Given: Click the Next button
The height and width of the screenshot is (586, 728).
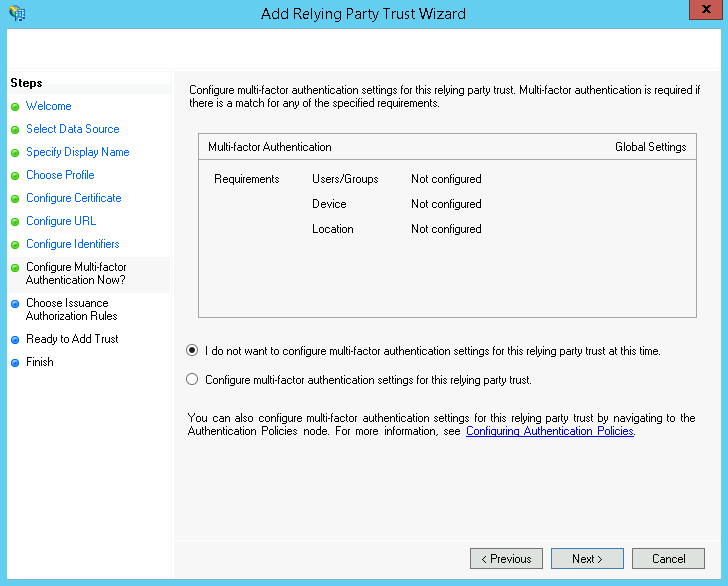Looking at the screenshot, I should pyautogui.click(x=587, y=559).
